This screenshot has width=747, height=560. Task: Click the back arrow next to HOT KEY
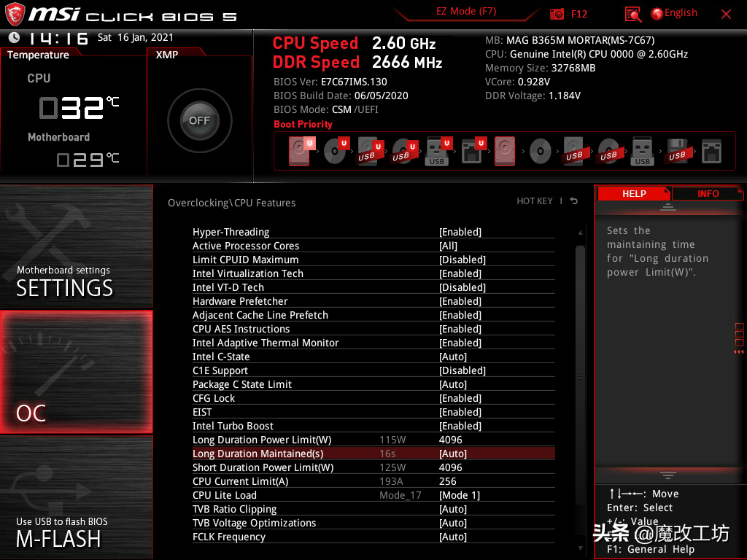[x=574, y=201]
